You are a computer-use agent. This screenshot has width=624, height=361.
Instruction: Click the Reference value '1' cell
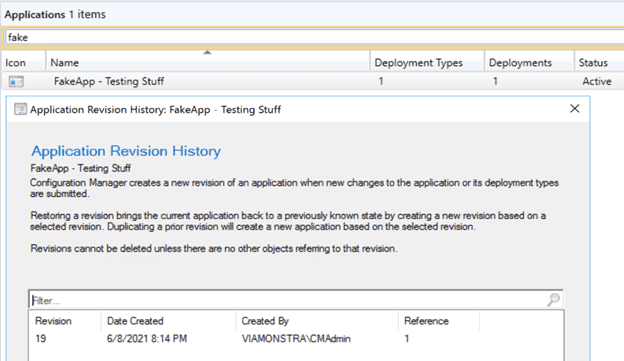407,339
